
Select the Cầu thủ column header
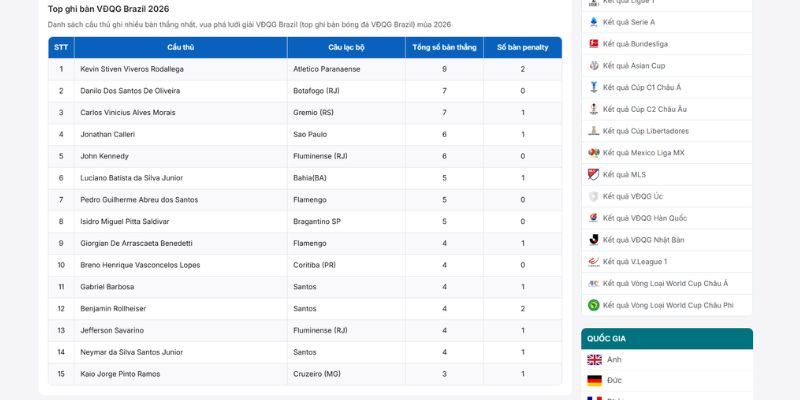[x=181, y=47]
